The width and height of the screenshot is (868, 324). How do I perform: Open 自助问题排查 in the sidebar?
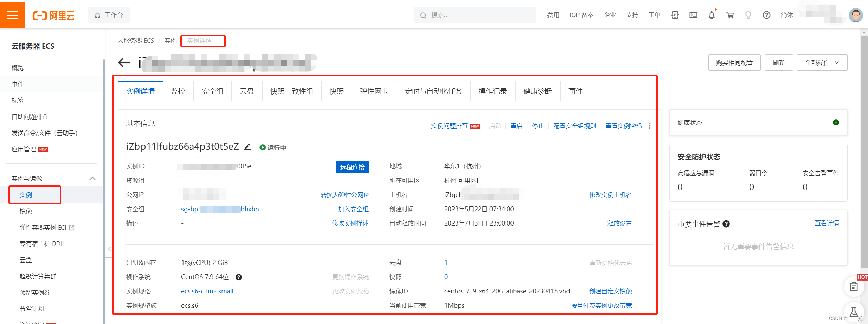[x=30, y=117]
